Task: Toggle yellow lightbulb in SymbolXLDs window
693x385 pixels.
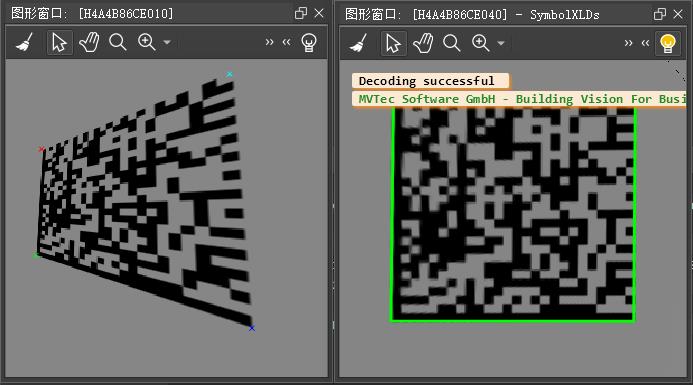Action: point(668,43)
